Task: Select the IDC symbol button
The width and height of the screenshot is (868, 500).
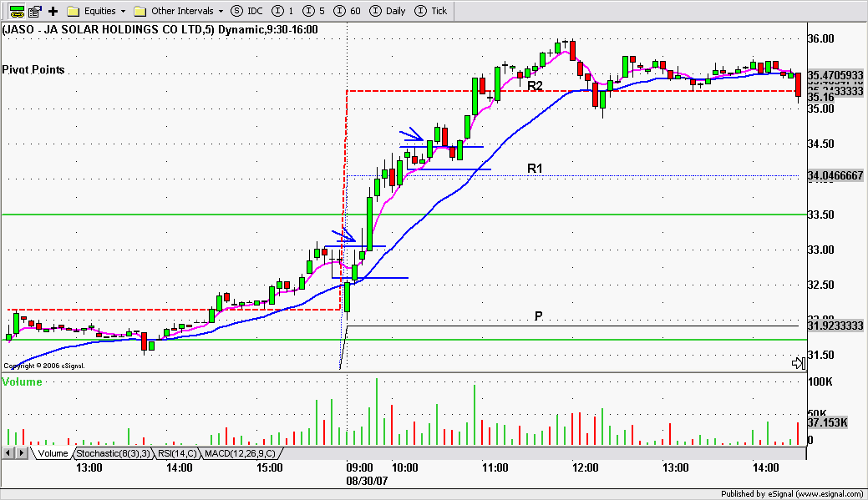Action: pyautogui.click(x=247, y=11)
